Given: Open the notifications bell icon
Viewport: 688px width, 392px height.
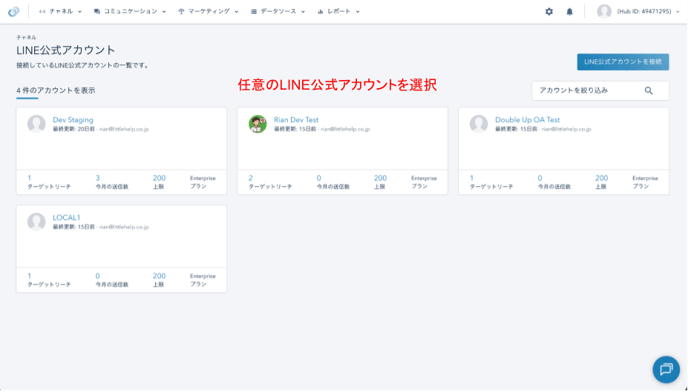Looking at the screenshot, I should pyautogui.click(x=570, y=12).
